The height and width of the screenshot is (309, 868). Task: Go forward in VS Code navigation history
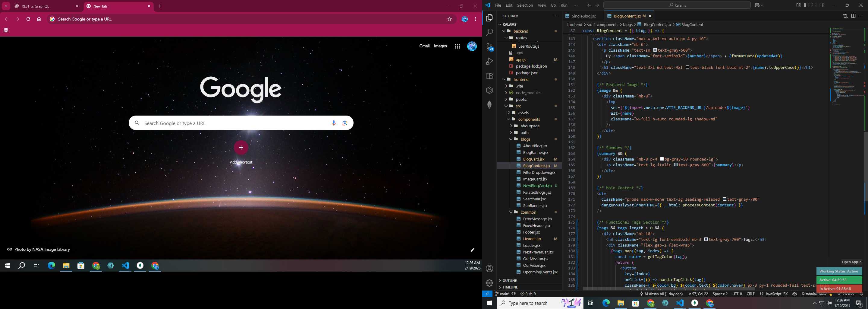point(597,5)
